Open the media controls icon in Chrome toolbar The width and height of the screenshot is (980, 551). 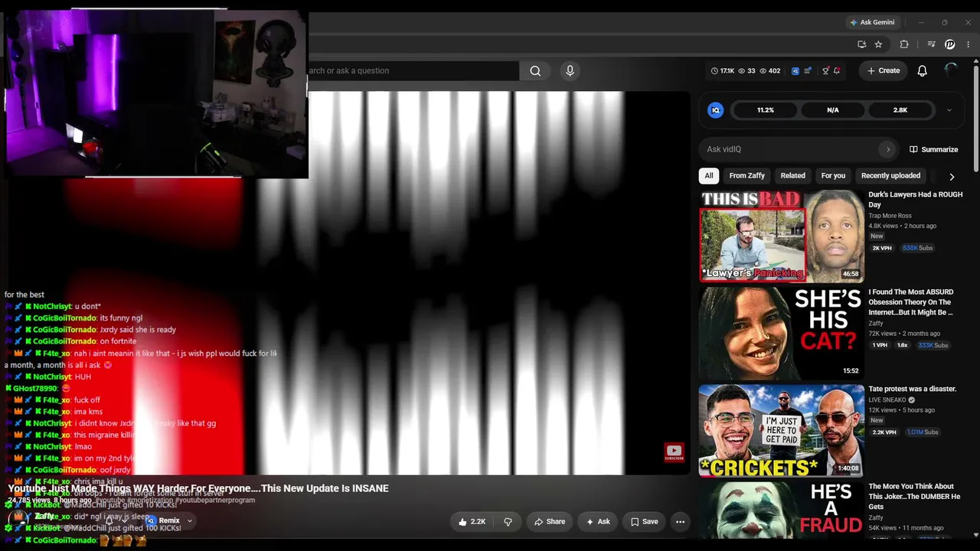931,44
